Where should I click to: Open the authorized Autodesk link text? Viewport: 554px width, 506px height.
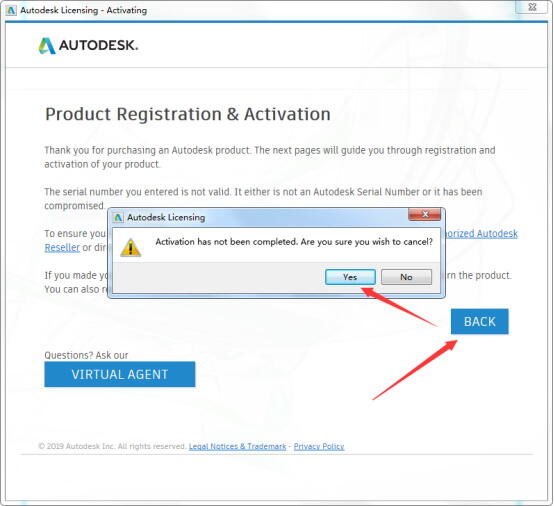[x=481, y=234]
